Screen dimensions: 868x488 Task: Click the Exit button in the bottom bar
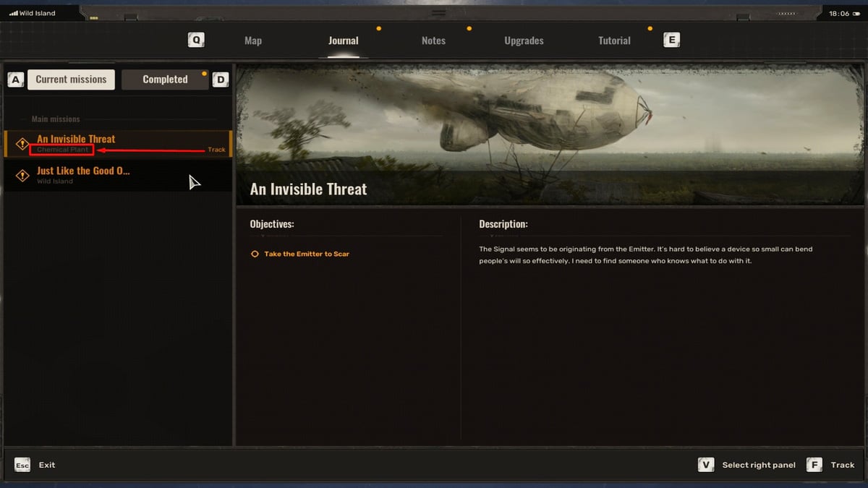tap(46, 465)
